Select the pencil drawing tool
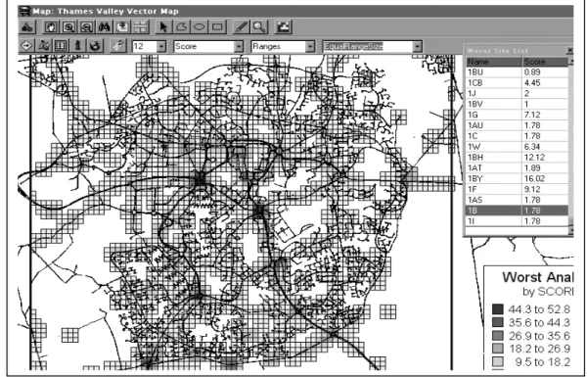Viewport: 588px width, 377px height. [241, 27]
